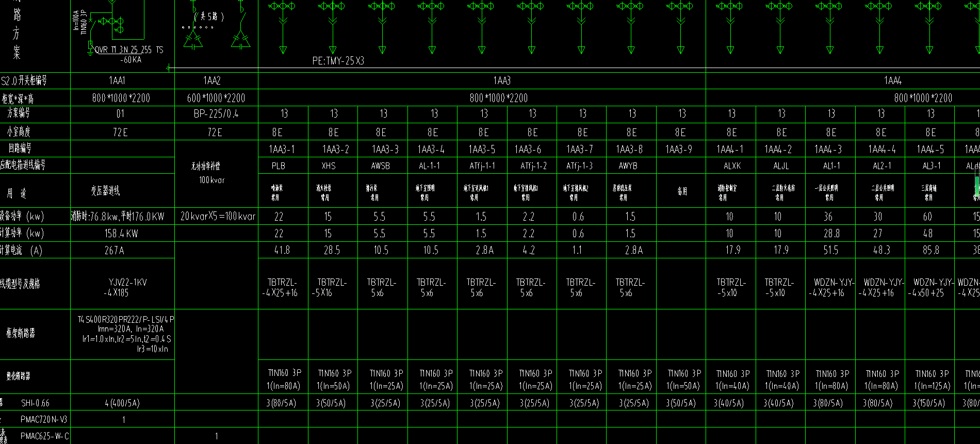The width and height of the screenshot is (980, 444).
Task: Click the 小室高度 row header
Action: click(x=19, y=132)
